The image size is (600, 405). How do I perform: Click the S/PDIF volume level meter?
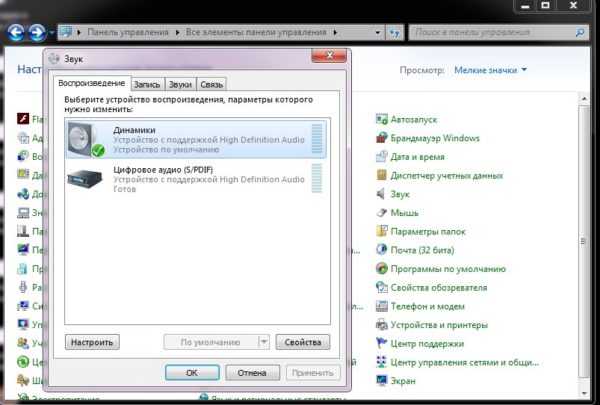pyautogui.click(x=317, y=178)
